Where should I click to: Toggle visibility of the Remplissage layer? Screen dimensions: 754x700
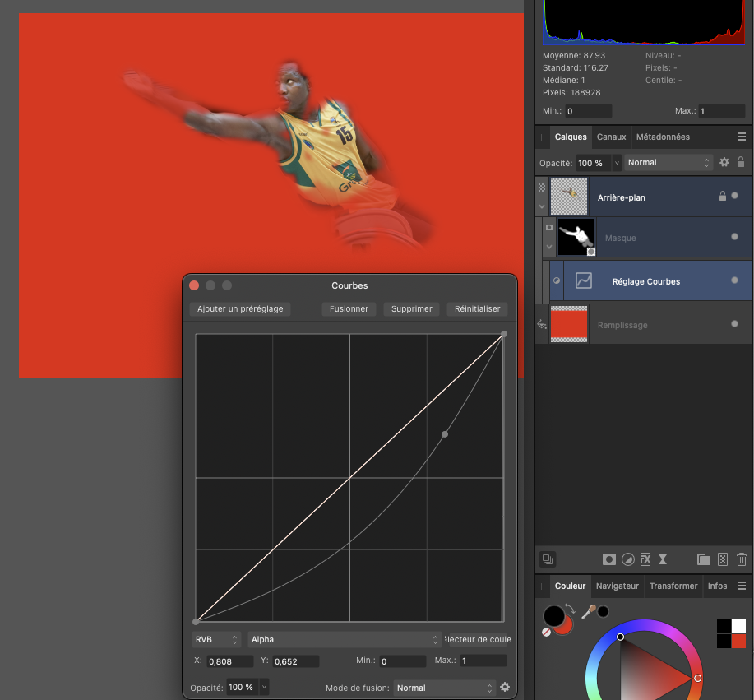point(734,324)
